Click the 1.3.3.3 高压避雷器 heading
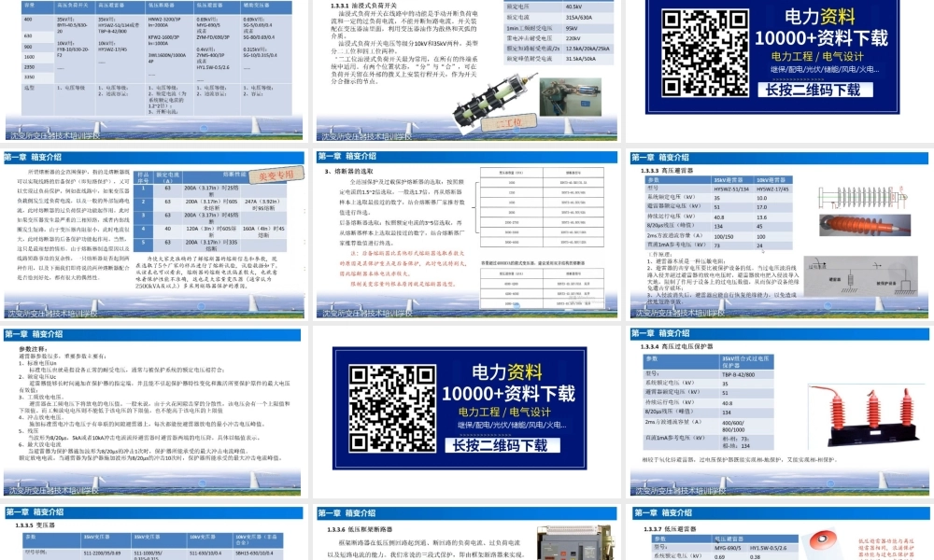Screen dimensions: 934x560 click(668, 172)
